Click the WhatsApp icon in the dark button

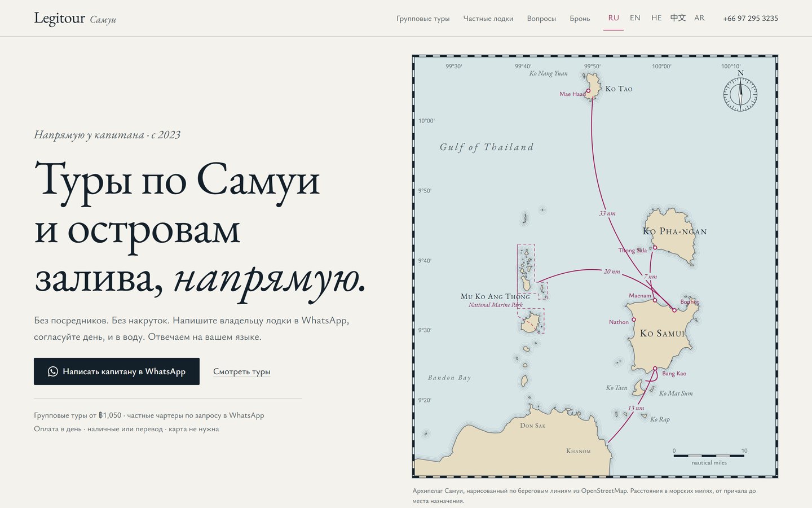pos(53,371)
